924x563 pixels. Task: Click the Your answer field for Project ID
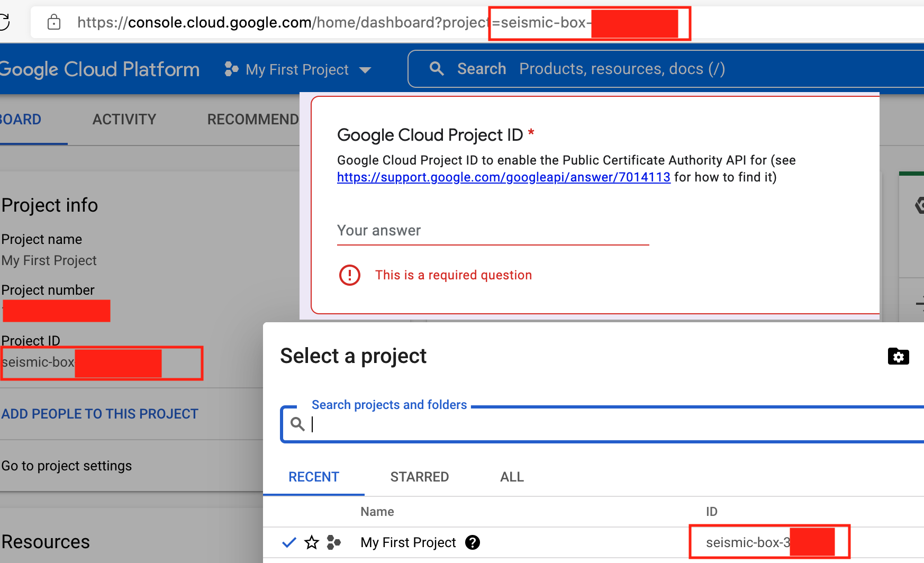493,231
